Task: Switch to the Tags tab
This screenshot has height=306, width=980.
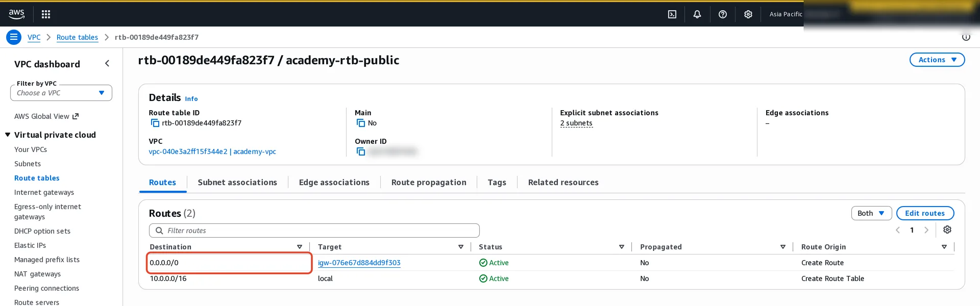Action: [x=497, y=182]
